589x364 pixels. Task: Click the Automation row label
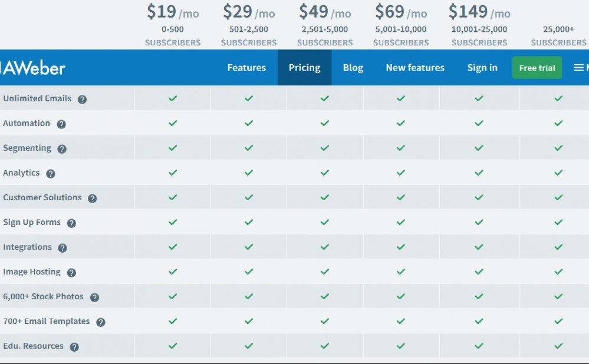coord(27,123)
